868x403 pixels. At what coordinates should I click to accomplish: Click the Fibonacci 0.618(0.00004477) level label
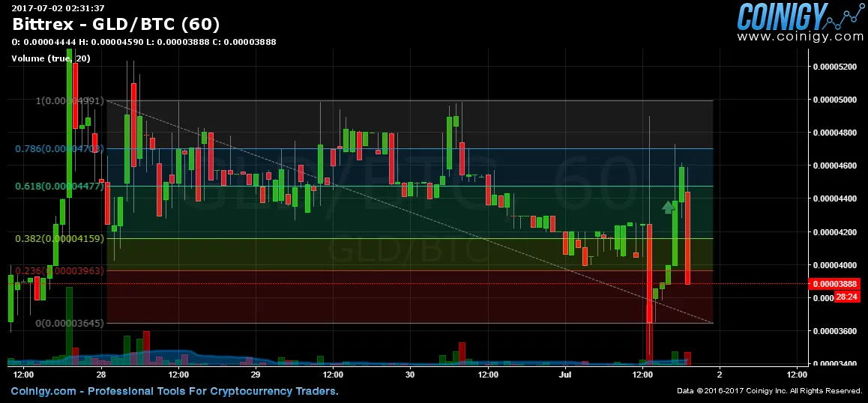tap(58, 187)
